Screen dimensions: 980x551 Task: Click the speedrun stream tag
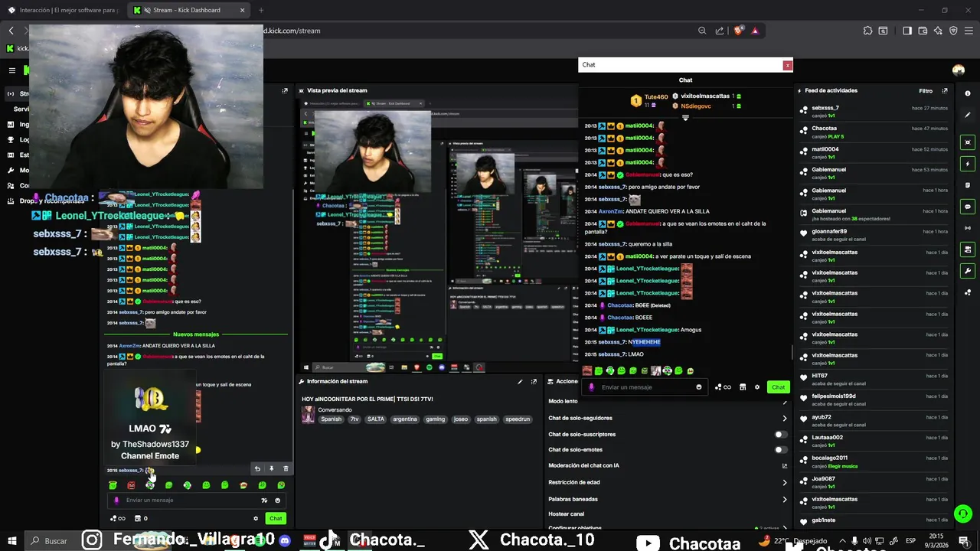[x=518, y=419]
